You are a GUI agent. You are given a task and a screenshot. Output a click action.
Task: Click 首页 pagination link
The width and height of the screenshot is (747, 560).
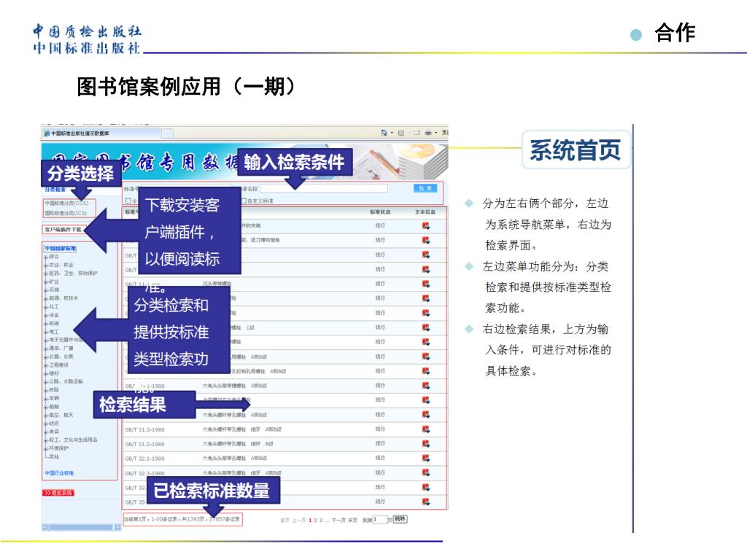pos(285,520)
